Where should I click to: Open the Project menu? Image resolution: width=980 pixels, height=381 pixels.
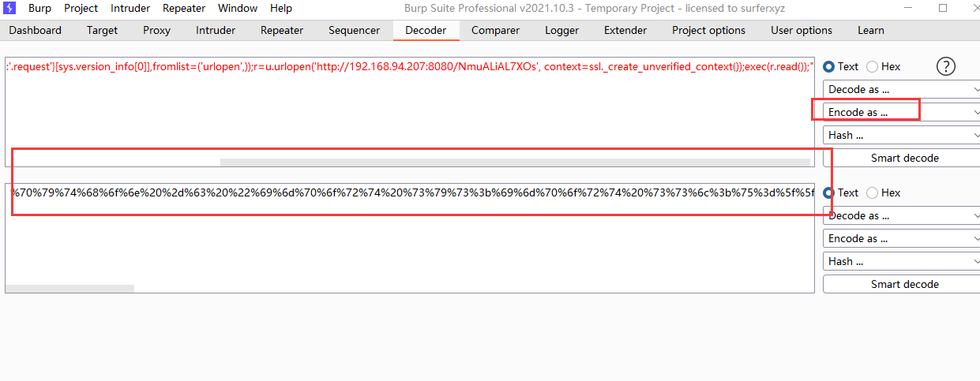[x=81, y=8]
